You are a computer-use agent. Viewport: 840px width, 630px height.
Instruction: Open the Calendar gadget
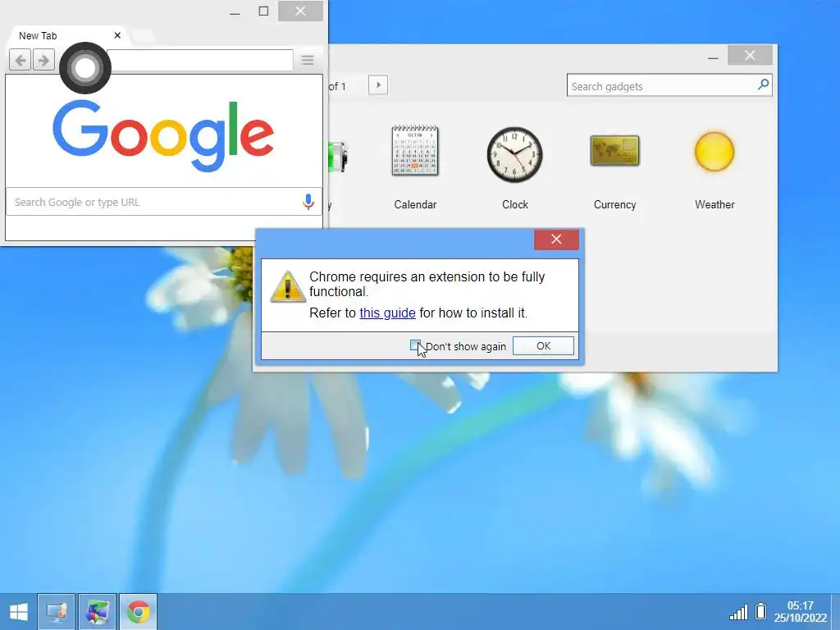tap(415, 151)
